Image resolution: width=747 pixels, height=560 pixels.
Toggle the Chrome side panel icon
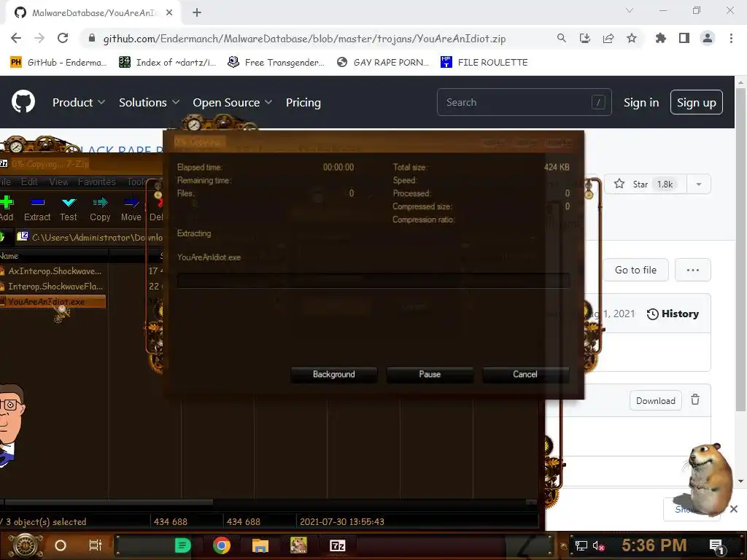tap(684, 38)
